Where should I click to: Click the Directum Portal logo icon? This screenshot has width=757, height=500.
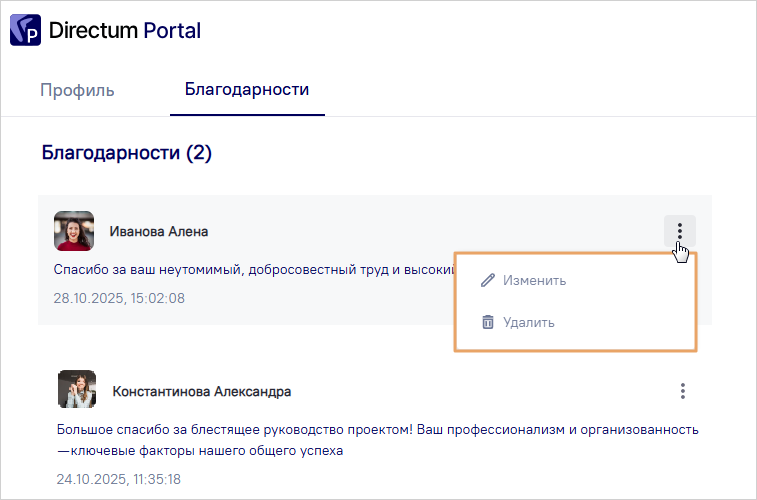(26, 31)
